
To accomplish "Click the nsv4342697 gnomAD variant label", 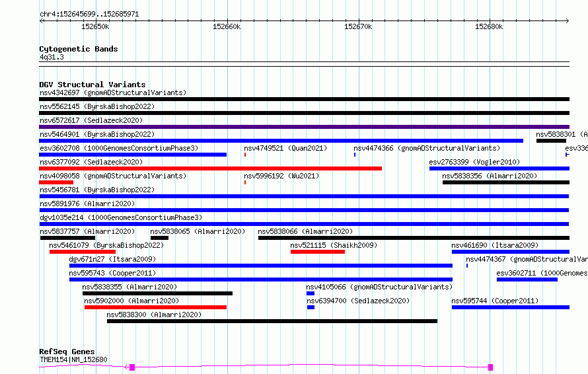I will 113,93.
